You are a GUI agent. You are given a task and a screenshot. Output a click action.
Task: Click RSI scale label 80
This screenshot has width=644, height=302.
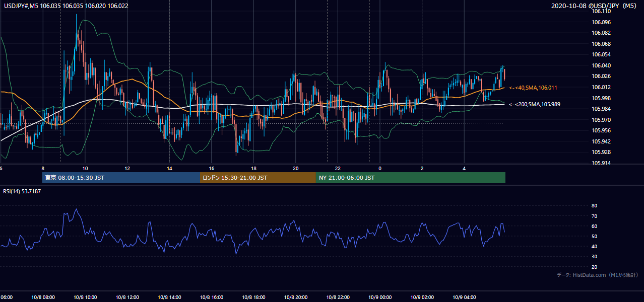tap(594, 206)
